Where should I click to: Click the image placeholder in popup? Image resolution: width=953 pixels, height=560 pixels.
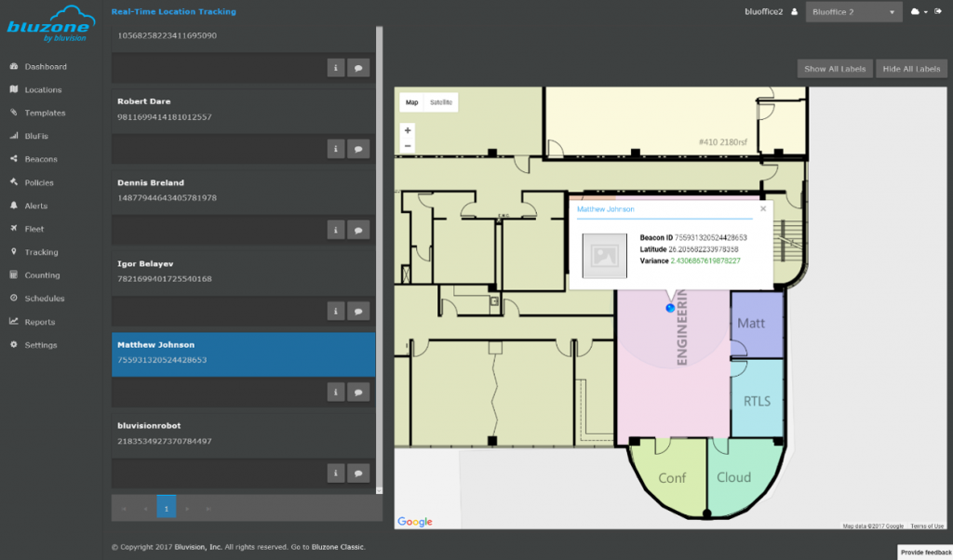tap(605, 256)
